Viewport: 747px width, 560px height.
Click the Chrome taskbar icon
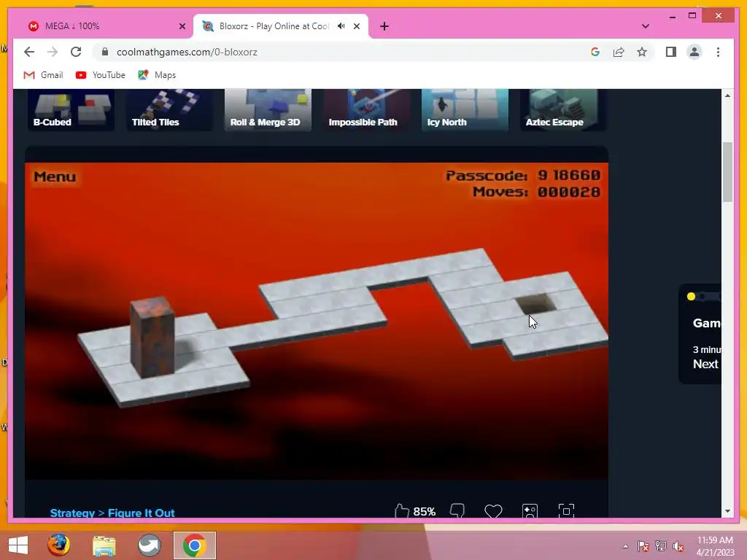(x=194, y=545)
